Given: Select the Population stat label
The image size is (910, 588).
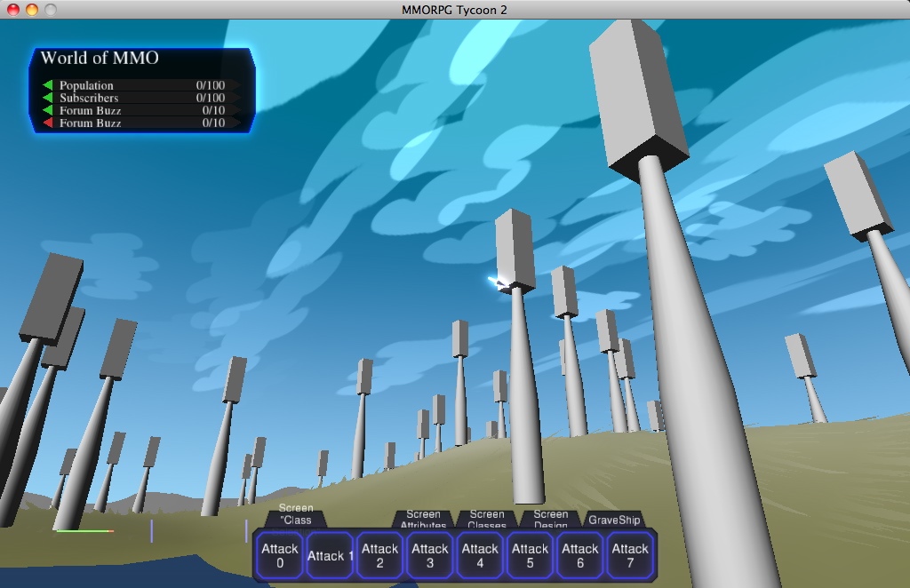Looking at the screenshot, I should tap(86, 85).
